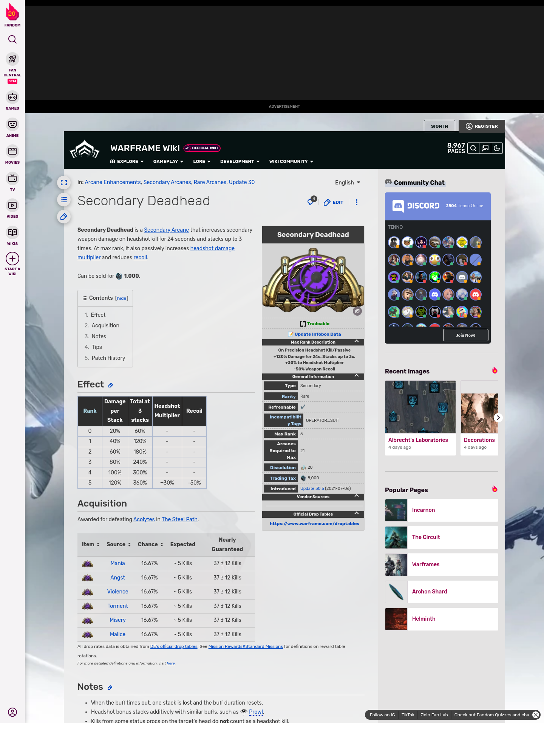The height and width of the screenshot is (756, 544).
Task: Expand page to full width icon
Action: pos(64,183)
